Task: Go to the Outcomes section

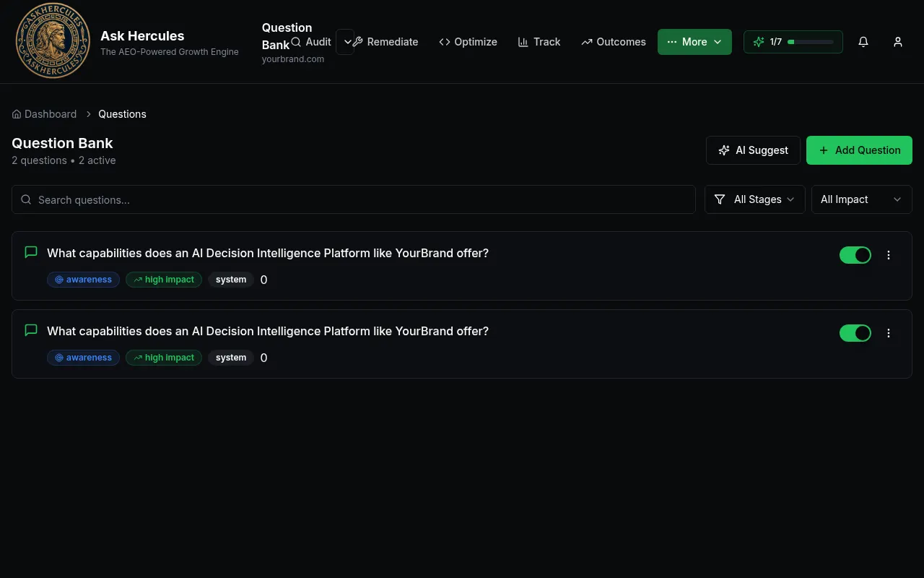Action: point(614,42)
